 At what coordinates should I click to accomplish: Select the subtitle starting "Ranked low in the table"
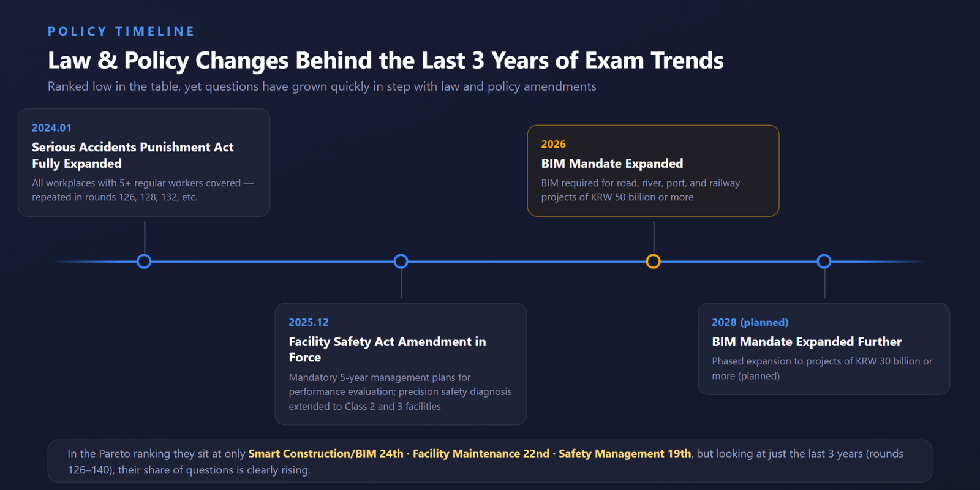pos(322,86)
